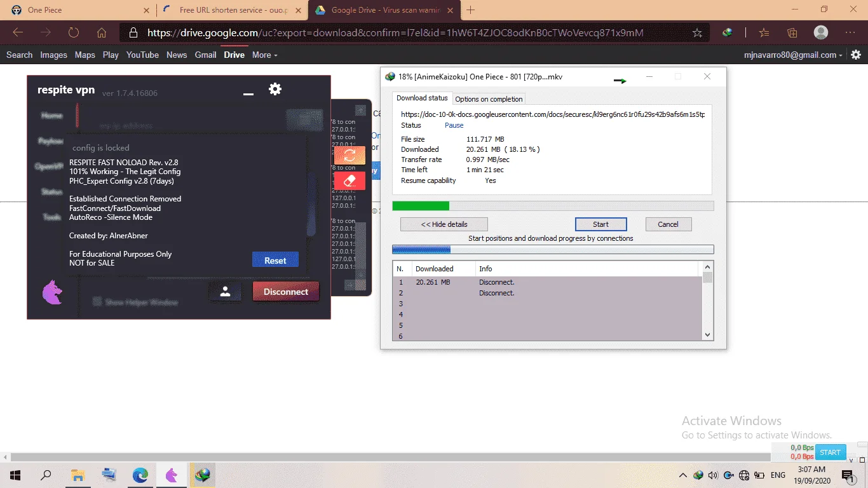This screenshot has height=488, width=868.
Task: Open the browser home page
Action: (x=102, y=32)
